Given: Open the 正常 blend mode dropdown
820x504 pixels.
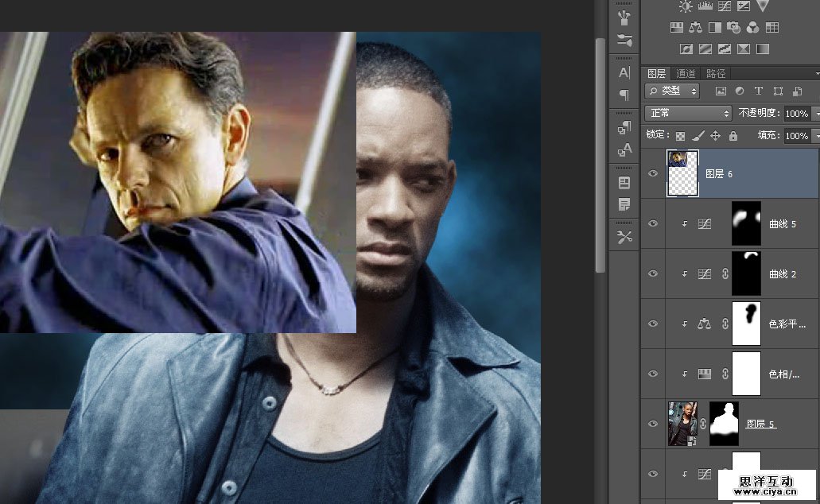Looking at the screenshot, I should tap(688, 113).
